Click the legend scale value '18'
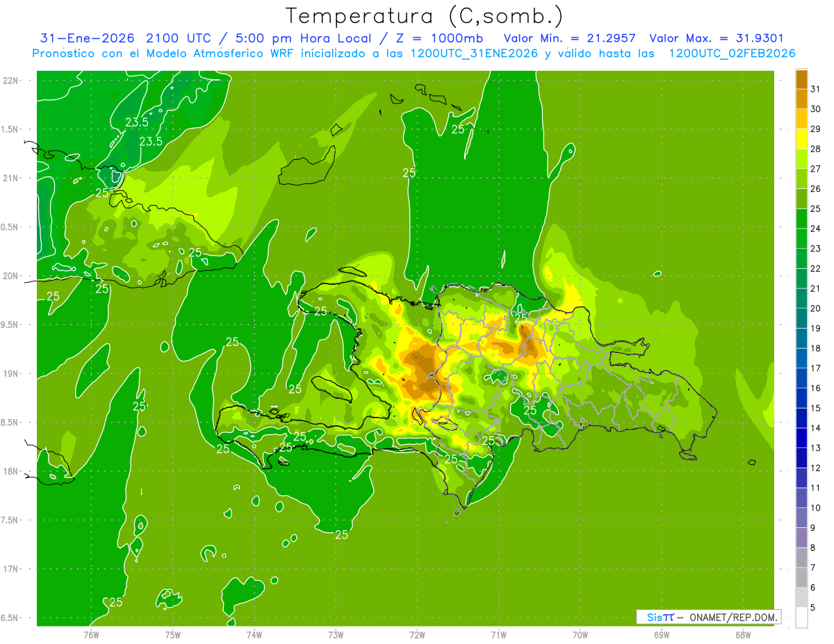This screenshot has height=644, width=834. coord(816,348)
